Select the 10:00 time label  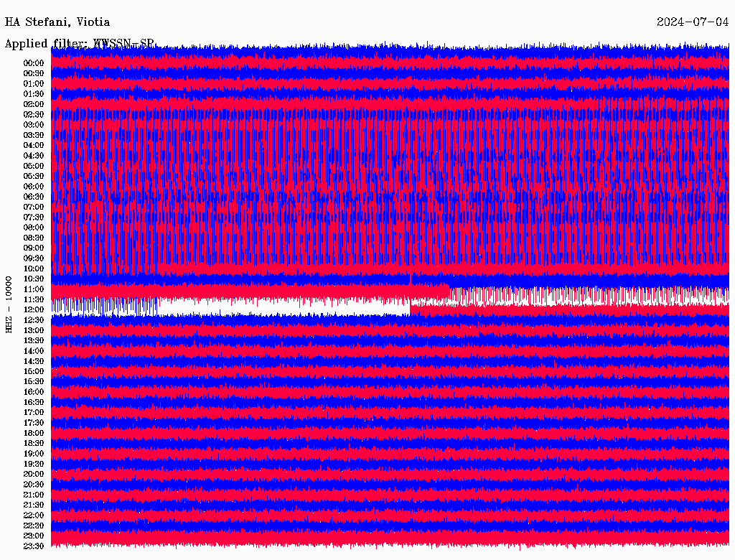point(34,269)
